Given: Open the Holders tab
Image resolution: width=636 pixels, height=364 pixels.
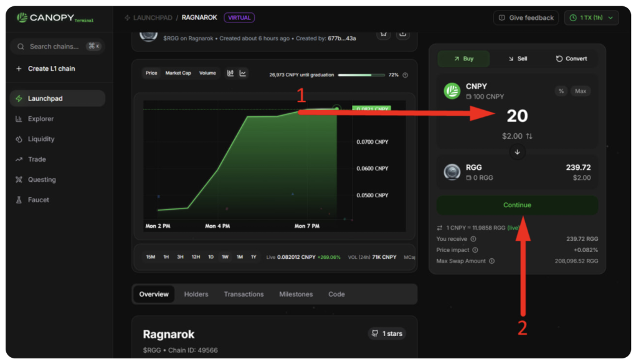Looking at the screenshot, I should point(196,294).
